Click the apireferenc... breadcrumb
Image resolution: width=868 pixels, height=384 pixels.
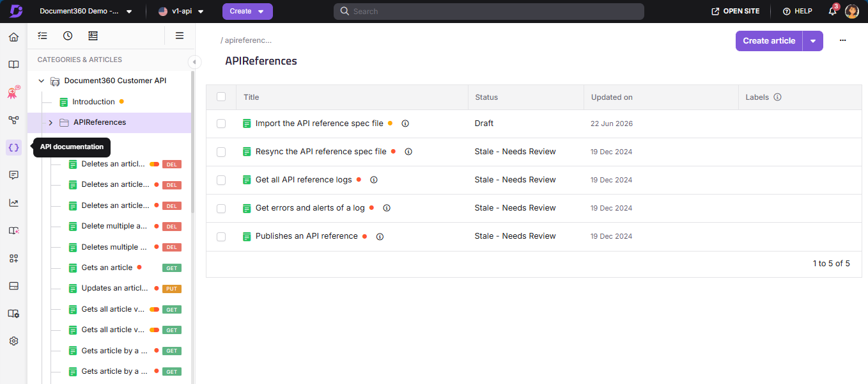(248, 40)
